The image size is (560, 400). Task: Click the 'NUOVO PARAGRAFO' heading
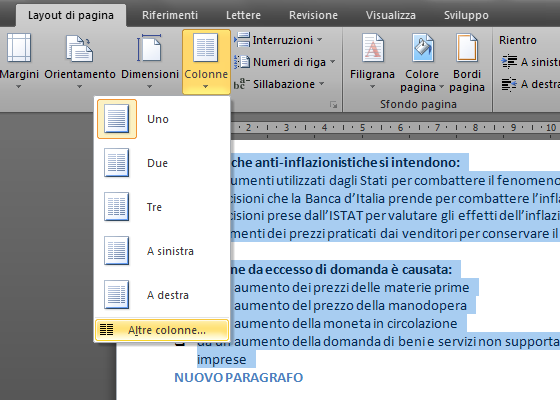pyautogui.click(x=239, y=377)
